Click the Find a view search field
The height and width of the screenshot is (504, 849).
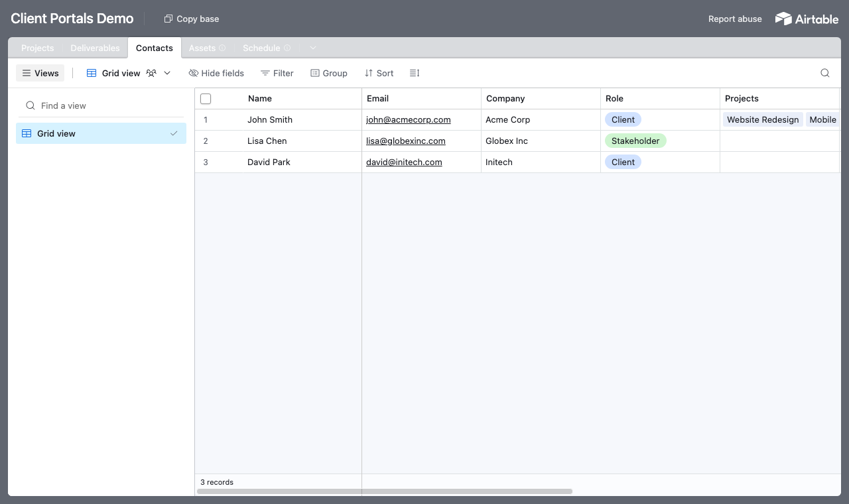point(101,105)
